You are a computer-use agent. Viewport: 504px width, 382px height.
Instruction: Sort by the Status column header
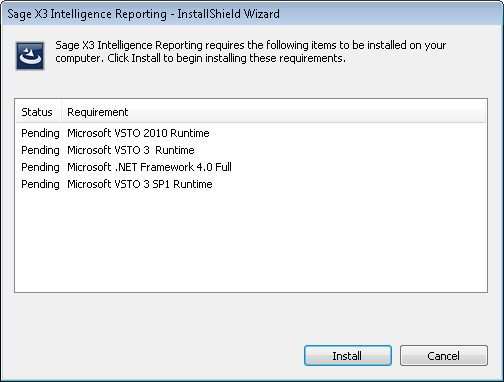point(38,112)
